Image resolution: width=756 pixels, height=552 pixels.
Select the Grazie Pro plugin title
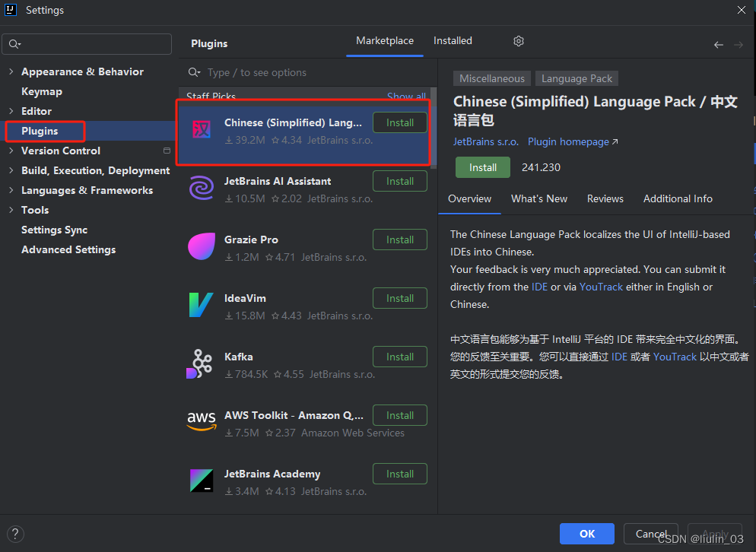tap(251, 240)
